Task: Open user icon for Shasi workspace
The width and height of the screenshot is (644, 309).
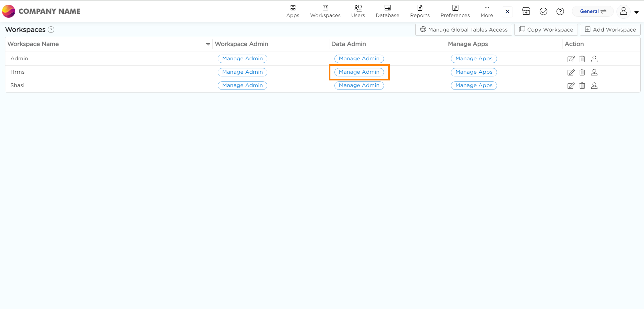Action: [594, 86]
